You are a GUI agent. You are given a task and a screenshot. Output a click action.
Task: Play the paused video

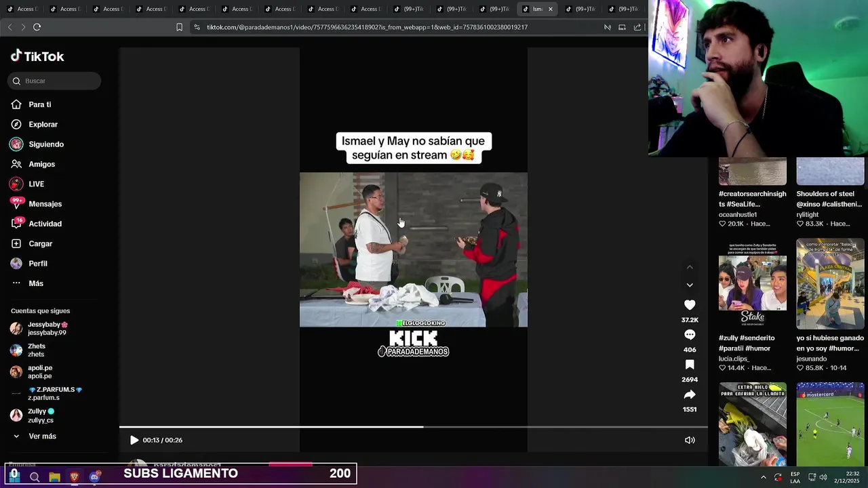(x=134, y=440)
